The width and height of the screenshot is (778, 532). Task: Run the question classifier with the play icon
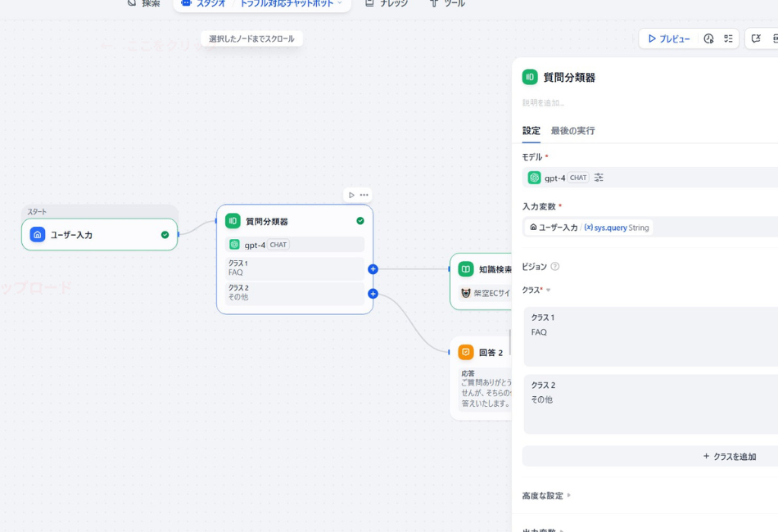350,194
